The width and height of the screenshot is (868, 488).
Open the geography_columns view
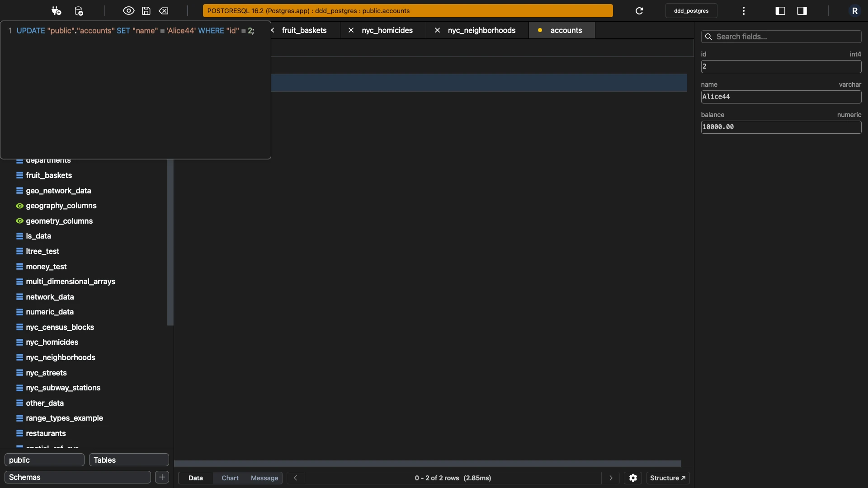tap(61, 206)
